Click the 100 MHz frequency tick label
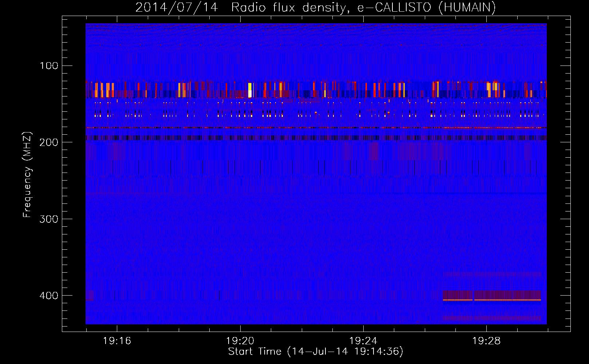Image resolution: width=589 pixels, height=364 pixels. coord(49,66)
